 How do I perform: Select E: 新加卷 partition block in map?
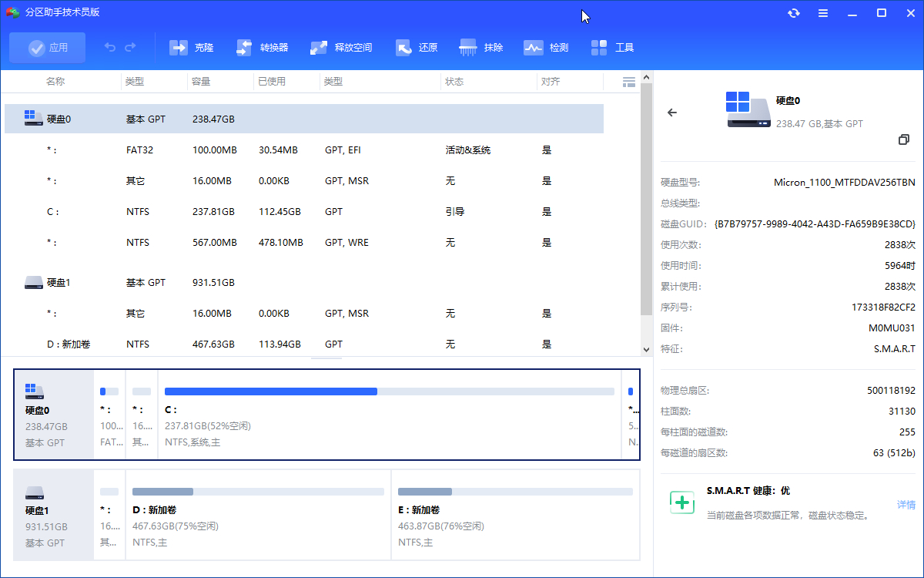coord(515,515)
